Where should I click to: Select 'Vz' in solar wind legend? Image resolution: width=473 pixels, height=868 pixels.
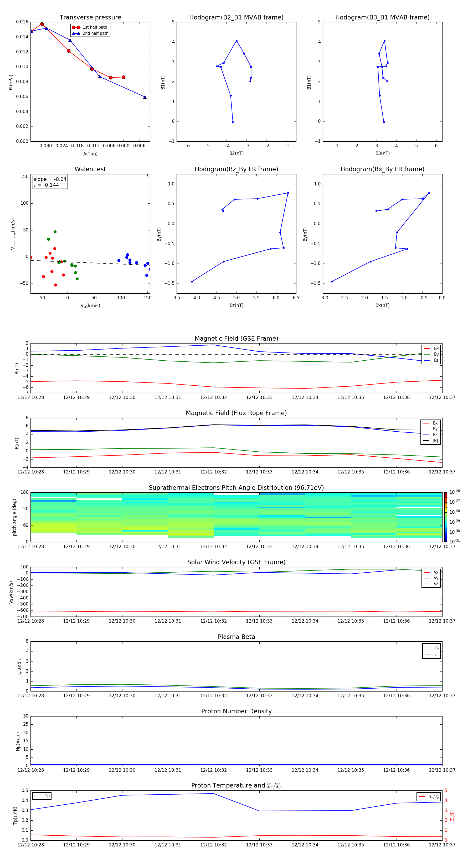tap(431, 584)
